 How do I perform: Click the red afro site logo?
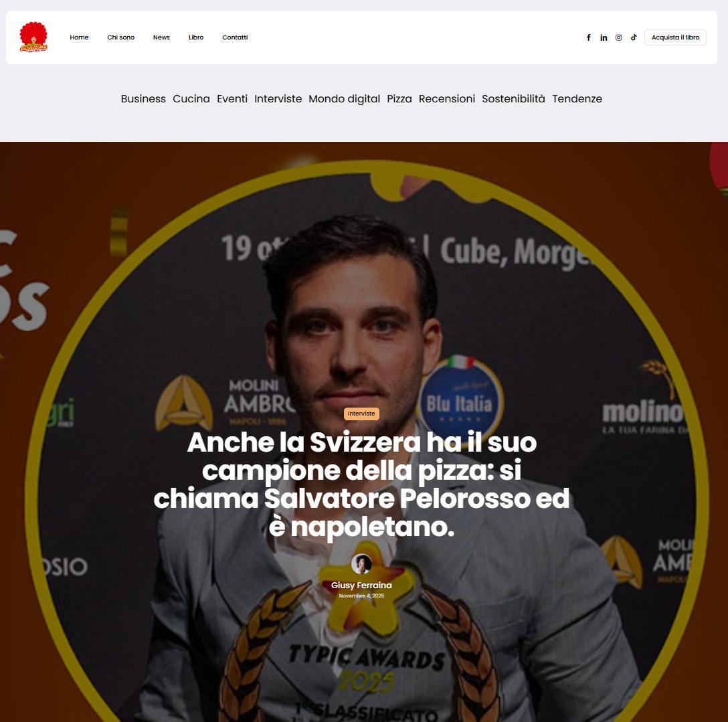click(33, 37)
